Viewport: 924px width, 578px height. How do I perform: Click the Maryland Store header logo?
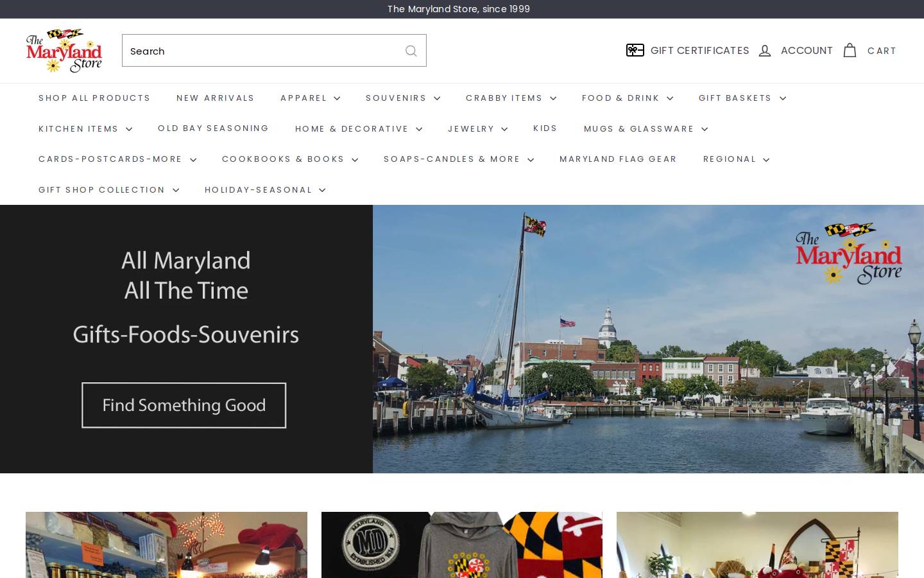pyautogui.click(x=64, y=50)
